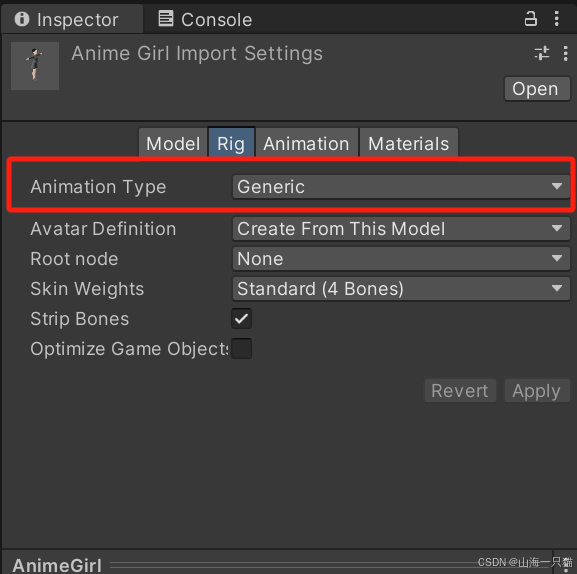The height and width of the screenshot is (574, 577).
Task: Open the import settings three-dot menu
Action: [x=565, y=54]
